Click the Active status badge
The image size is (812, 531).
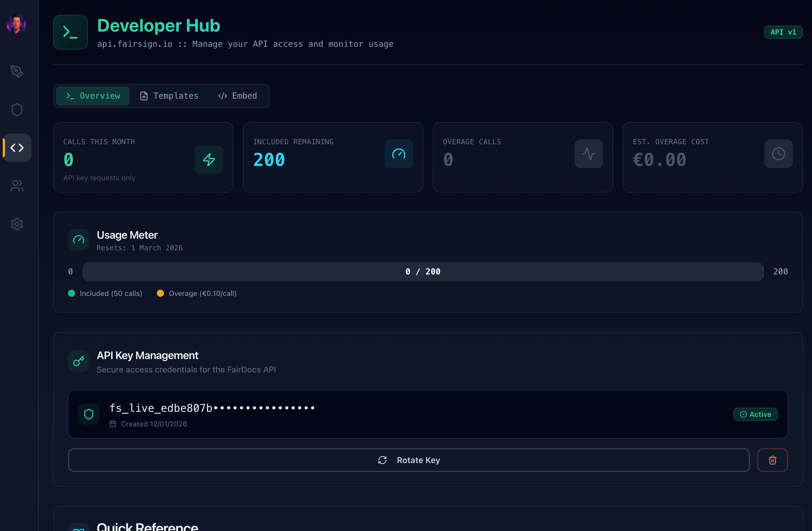[755, 414]
